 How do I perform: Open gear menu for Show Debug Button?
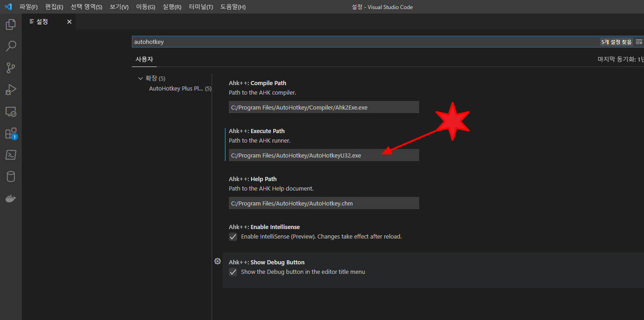(x=218, y=261)
